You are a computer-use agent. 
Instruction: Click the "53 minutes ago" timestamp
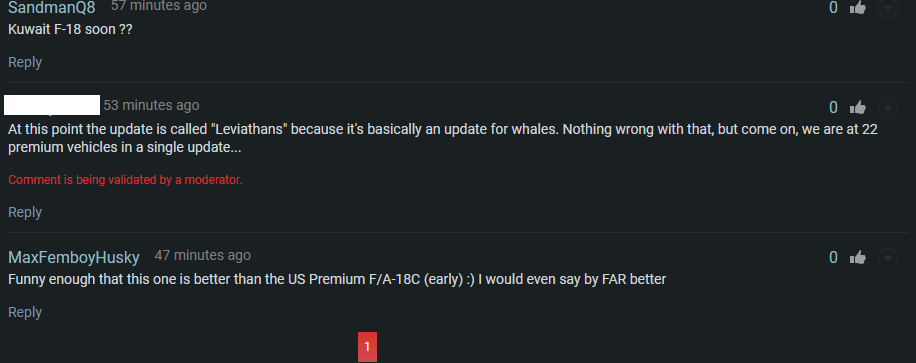151,105
